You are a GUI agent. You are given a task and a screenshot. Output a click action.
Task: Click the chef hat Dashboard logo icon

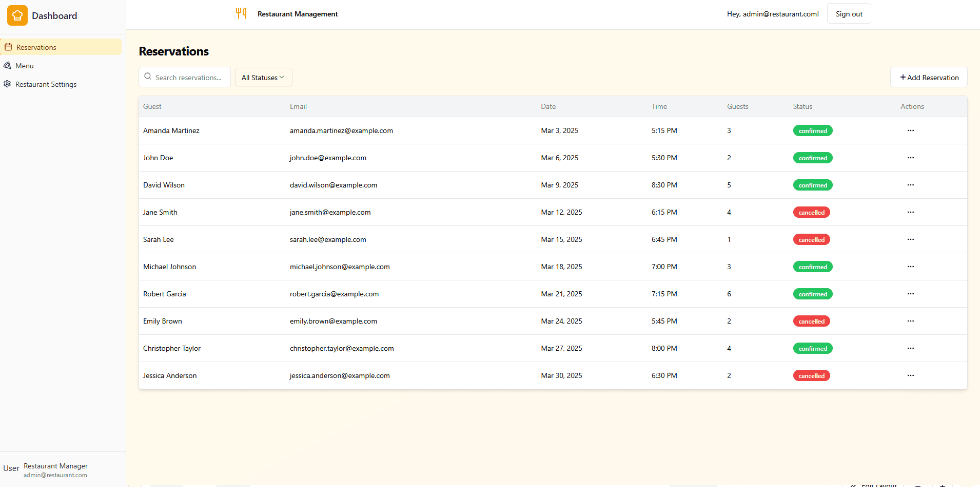pos(17,15)
